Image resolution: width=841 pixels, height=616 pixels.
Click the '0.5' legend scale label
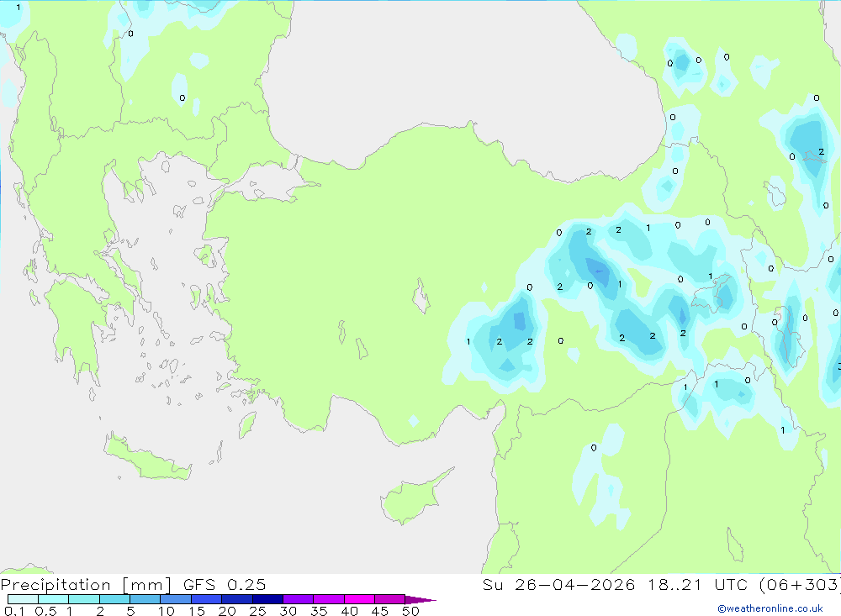point(45,611)
